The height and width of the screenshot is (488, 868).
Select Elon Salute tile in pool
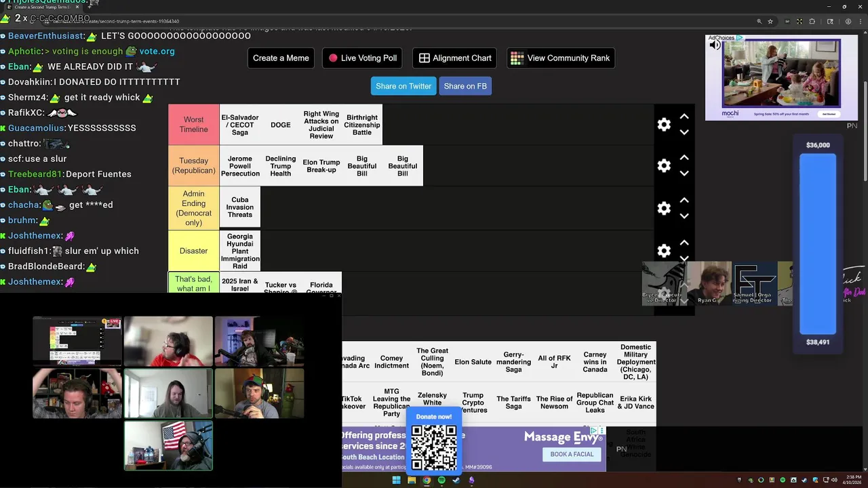[473, 362]
